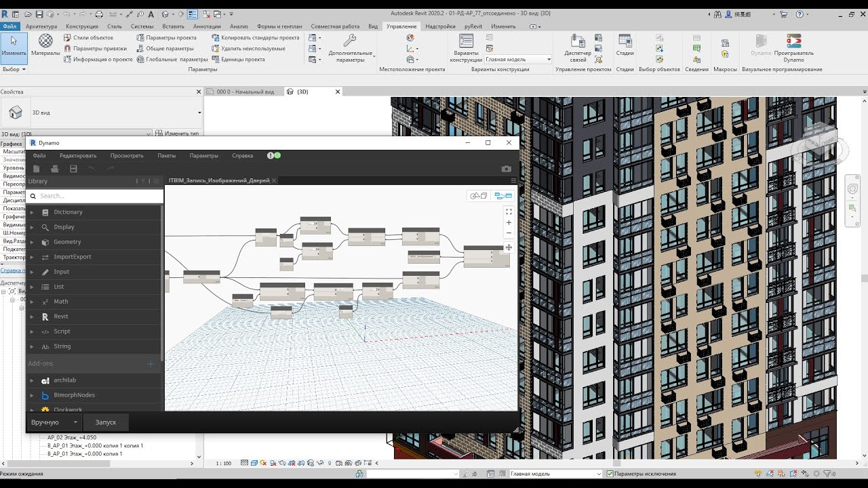This screenshot has height=488, width=868.
Task: Toggle Thin Lines in Quick Access Toolbar
Action: pos(193,14)
